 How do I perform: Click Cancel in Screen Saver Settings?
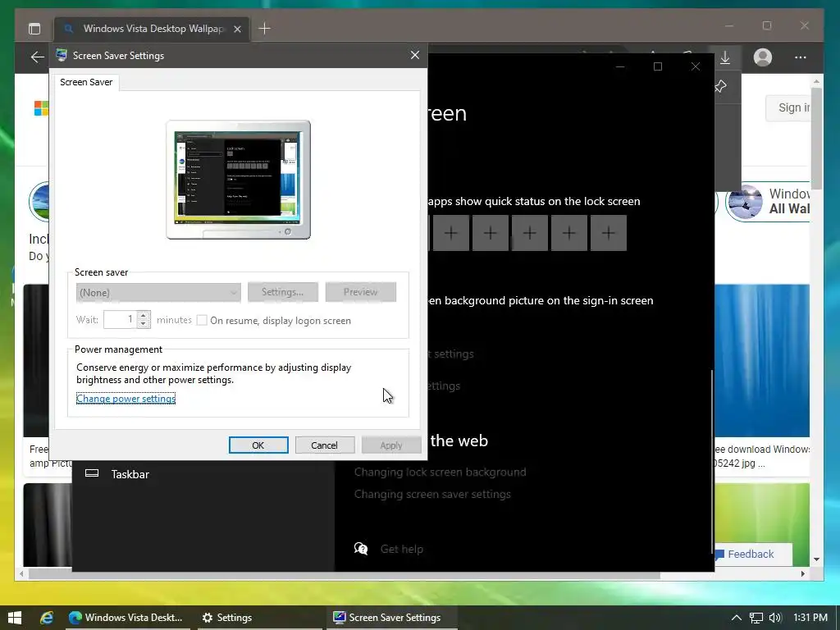tap(325, 445)
